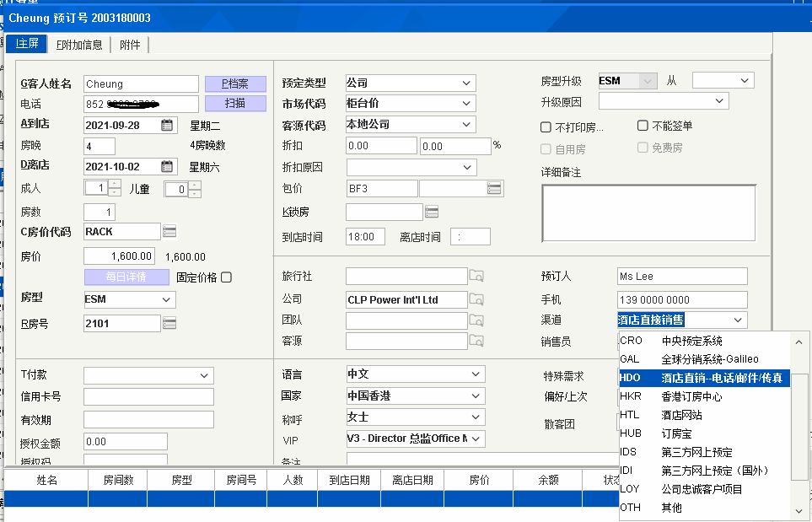Browse for a group profile
This screenshot has height=522, width=812.
477,320
